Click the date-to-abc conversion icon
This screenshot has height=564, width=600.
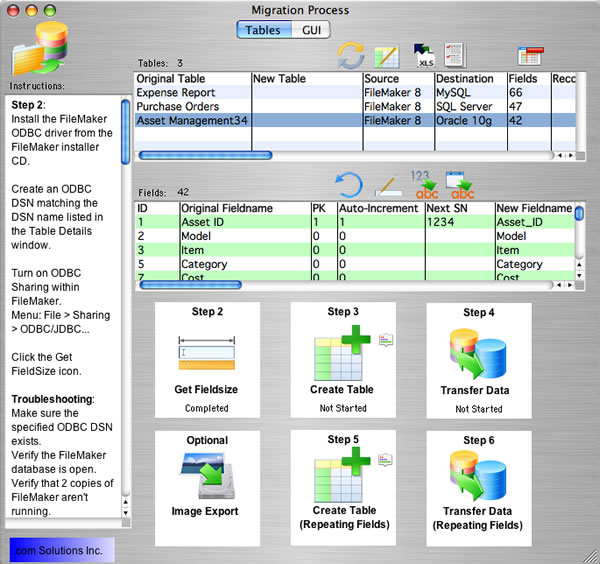coord(460,185)
